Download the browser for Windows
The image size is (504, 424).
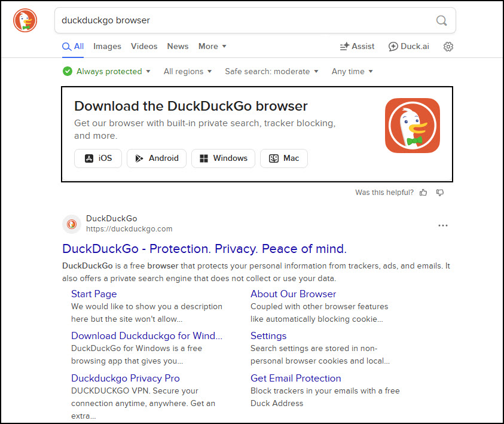223,158
